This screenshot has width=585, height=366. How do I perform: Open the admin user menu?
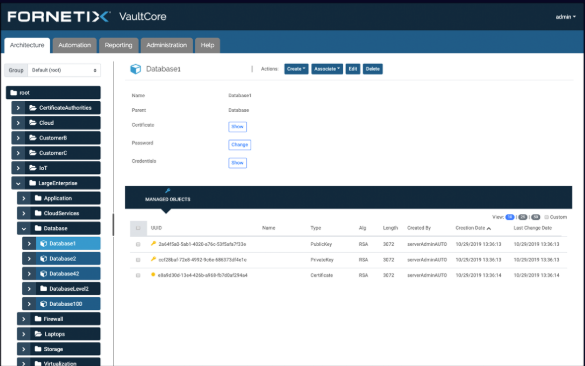[x=566, y=17]
